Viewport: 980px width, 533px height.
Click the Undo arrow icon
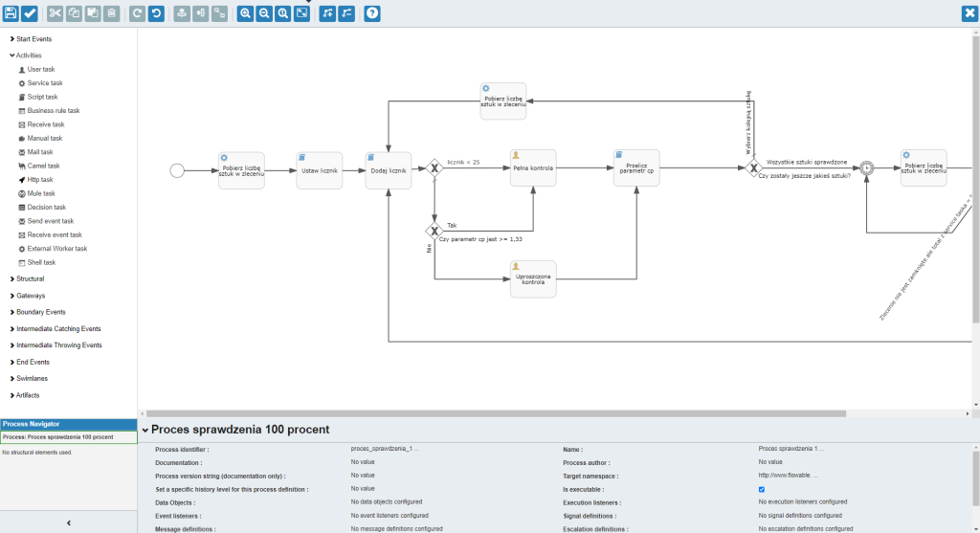156,13
